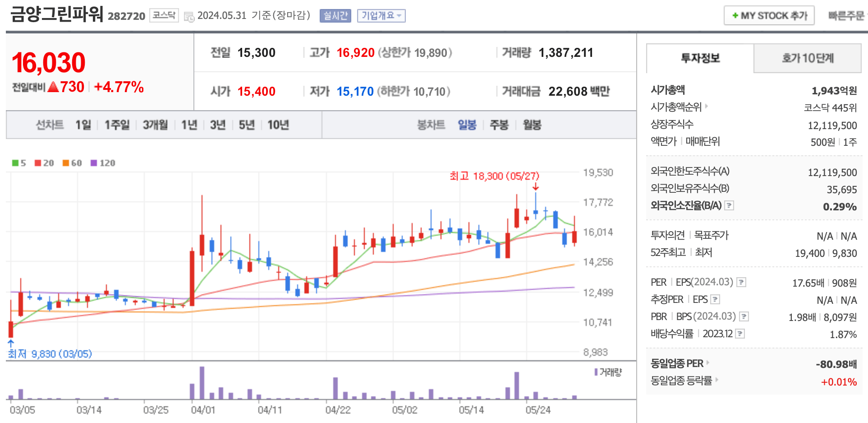The width and height of the screenshot is (868, 423).
Task: Switch to the 호가10단계 tab
Action: [x=808, y=58]
